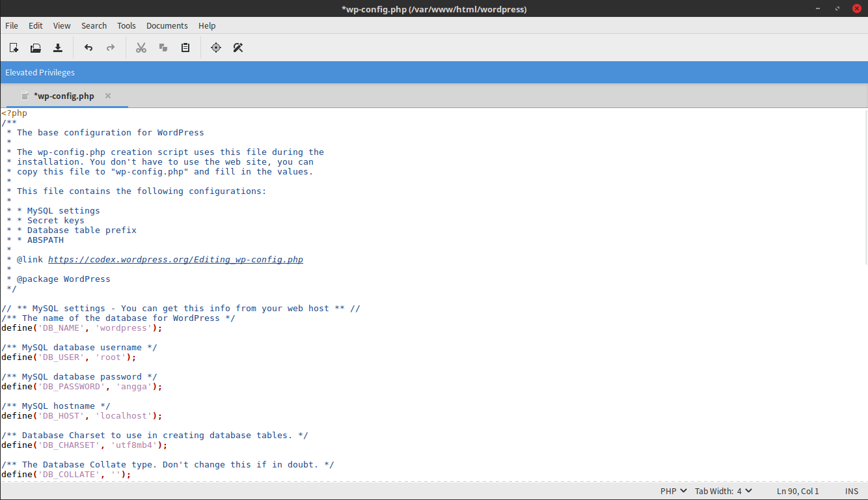
Task: Click the define DB_COLLATE line
Action: tap(66, 475)
